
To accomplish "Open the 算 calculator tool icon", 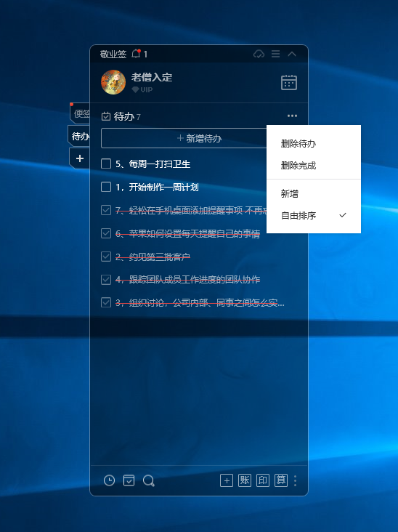I will coord(281,480).
